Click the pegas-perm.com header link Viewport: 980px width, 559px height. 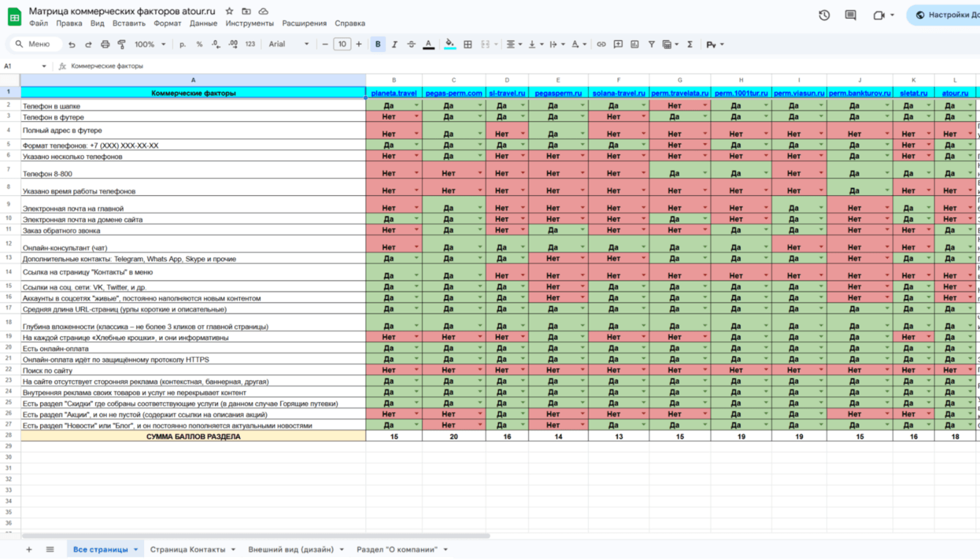tap(453, 94)
